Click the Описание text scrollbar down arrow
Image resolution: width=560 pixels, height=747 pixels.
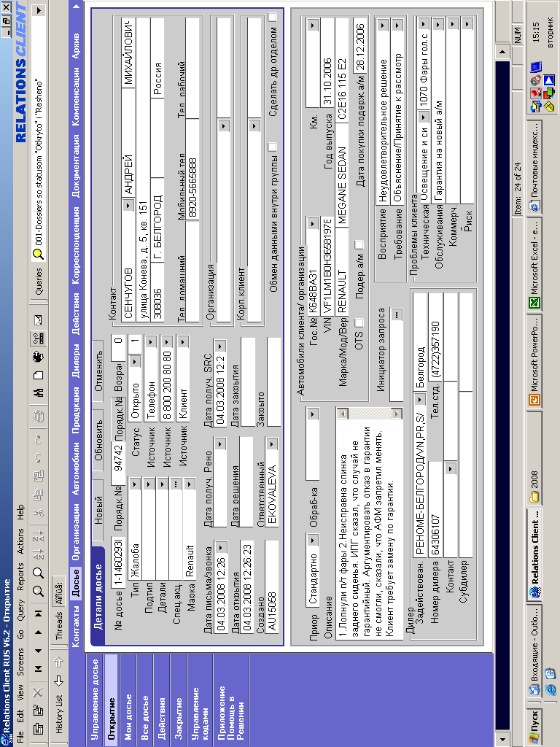pos(396,413)
